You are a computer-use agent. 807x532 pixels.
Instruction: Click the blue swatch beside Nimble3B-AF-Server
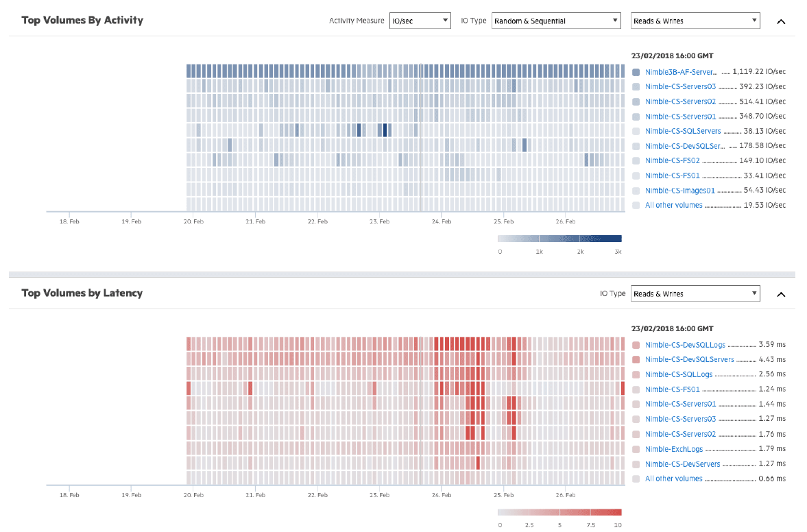[636, 73]
